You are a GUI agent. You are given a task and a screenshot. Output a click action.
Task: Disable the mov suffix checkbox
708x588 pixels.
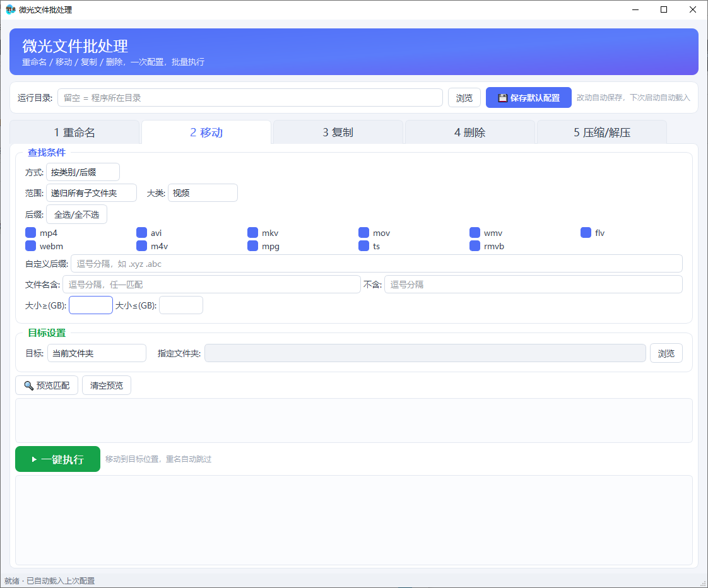tap(364, 233)
